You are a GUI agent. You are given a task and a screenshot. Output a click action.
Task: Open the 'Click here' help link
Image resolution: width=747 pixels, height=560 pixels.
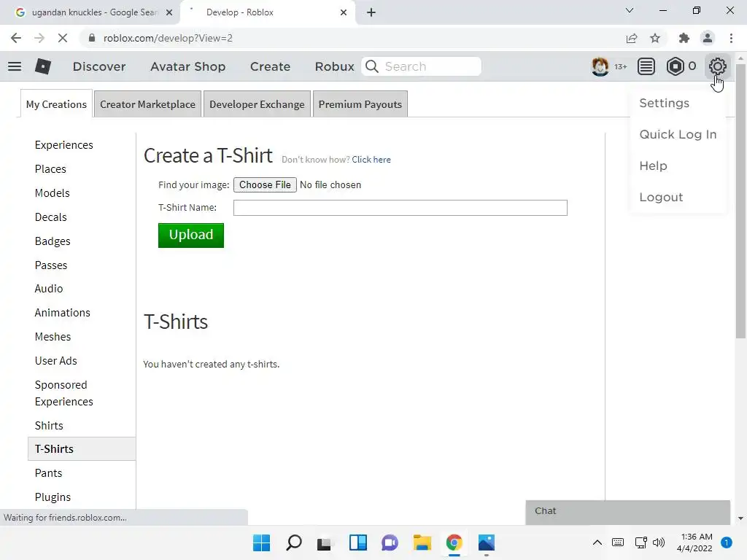point(371,160)
